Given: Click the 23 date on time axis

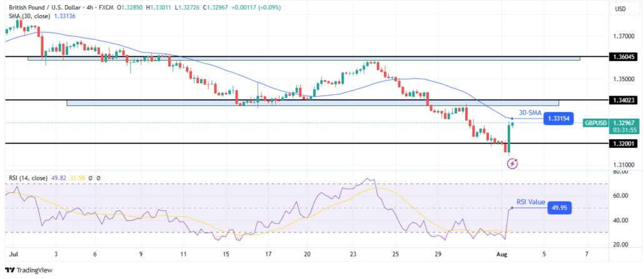Looking at the screenshot, I should point(352,255).
